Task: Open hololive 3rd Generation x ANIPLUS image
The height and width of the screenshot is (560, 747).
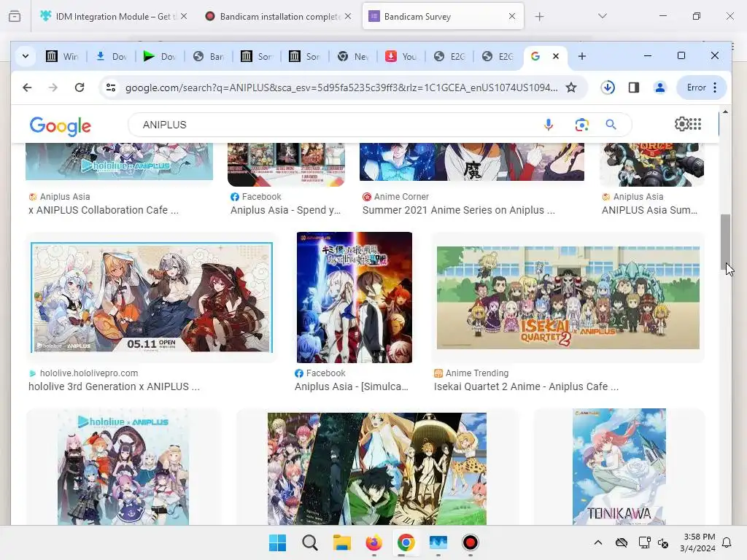Action: pos(152,297)
